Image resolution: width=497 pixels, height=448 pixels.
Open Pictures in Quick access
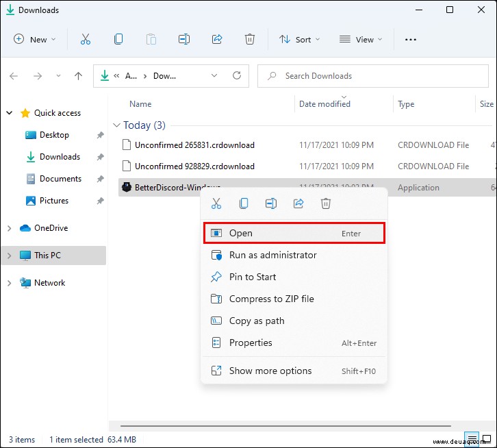(54, 201)
